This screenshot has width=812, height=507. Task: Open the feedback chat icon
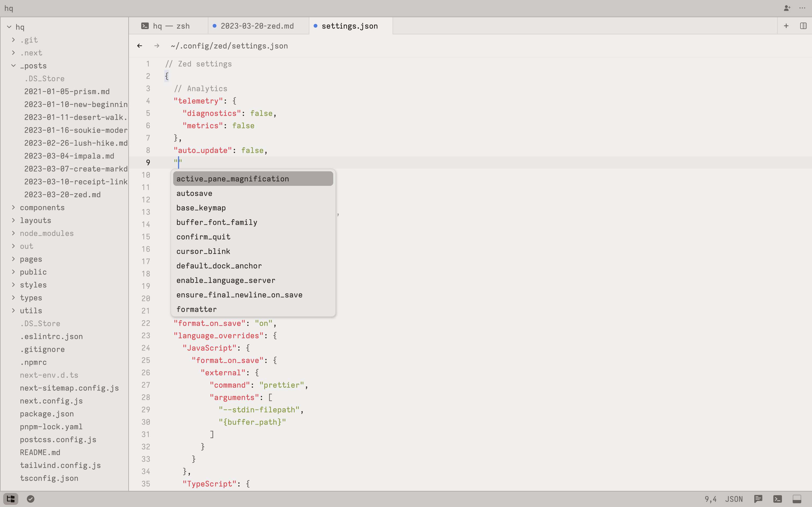click(x=758, y=499)
